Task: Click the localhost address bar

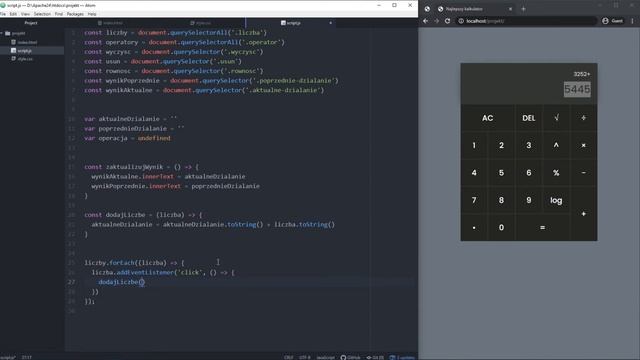Action: pyautogui.click(x=527, y=21)
